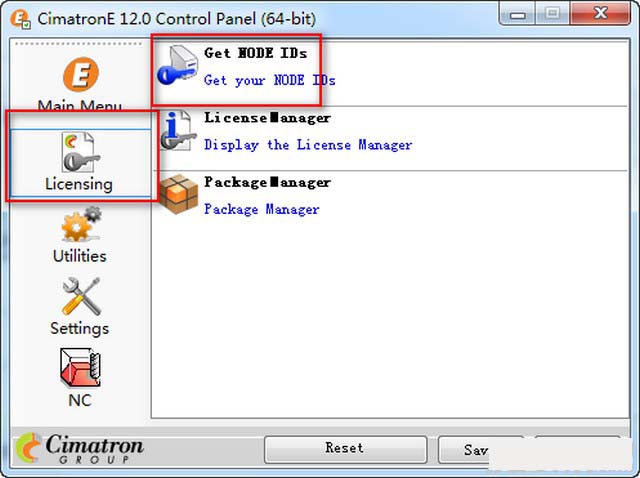640x478 pixels.
Task: Open the Main Menu orange E icon
Action: click(81, 74)
